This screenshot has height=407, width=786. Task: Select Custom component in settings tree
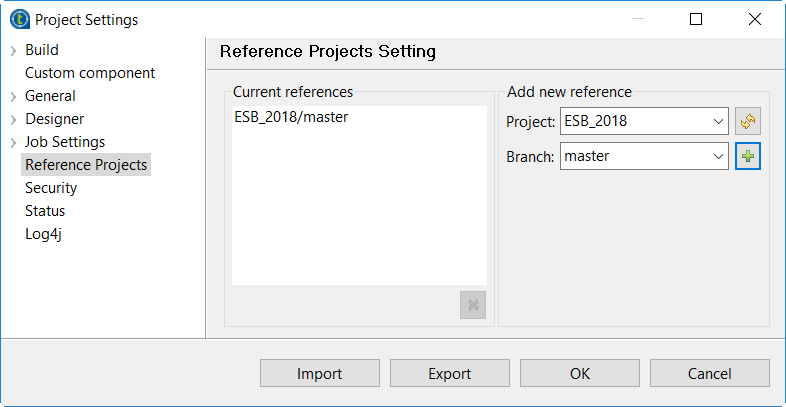(90, 73)
